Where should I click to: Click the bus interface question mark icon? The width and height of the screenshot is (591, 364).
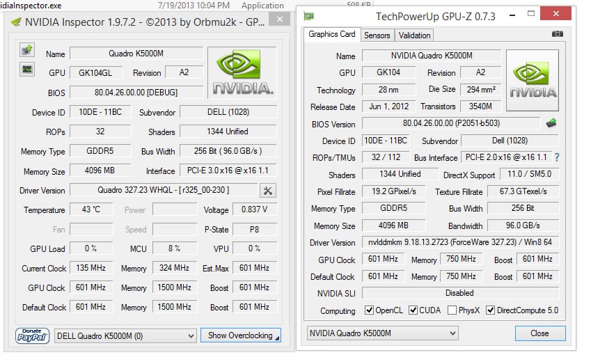[557, 157]
